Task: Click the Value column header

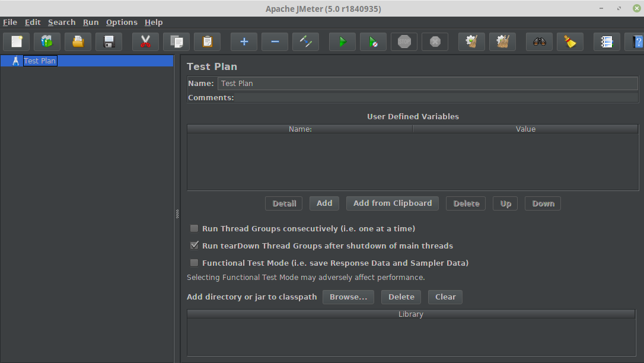Action: (x=525, y=129)
